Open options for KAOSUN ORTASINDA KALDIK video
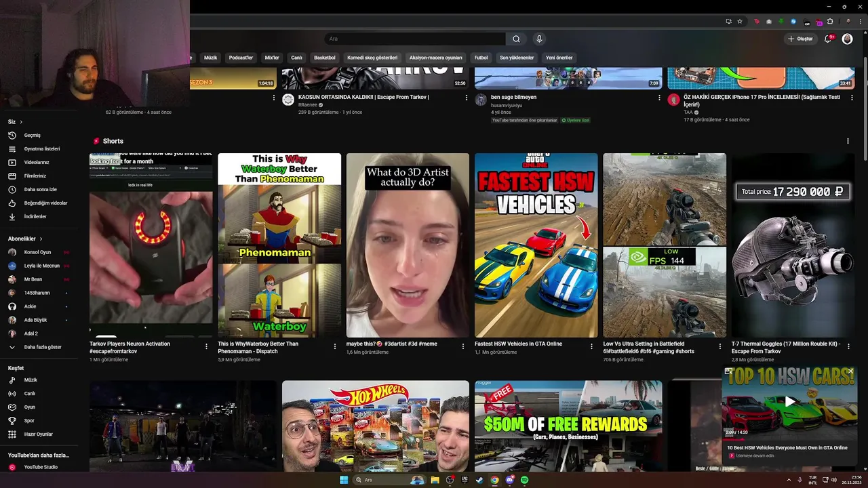This screenshot has width=868, height=488. [x=466, y=98]
